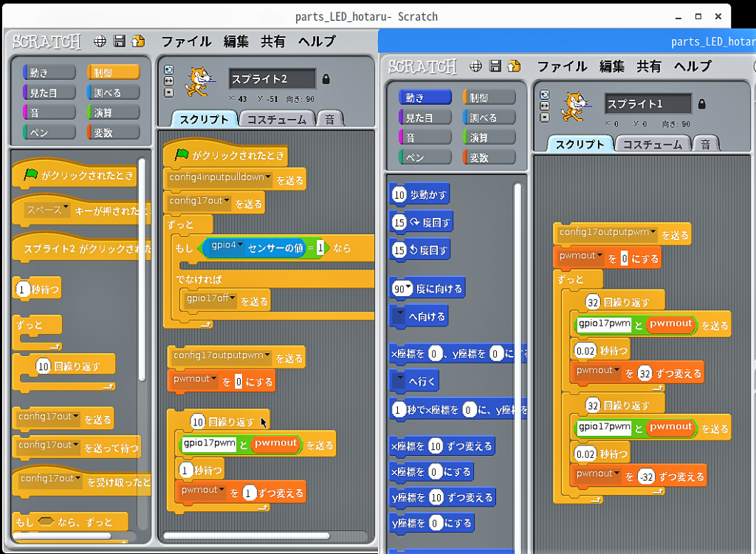Viewport: 756px width, 554px height.
Task: Click the スプライト2 sprite name field
Action: [272, 79]
